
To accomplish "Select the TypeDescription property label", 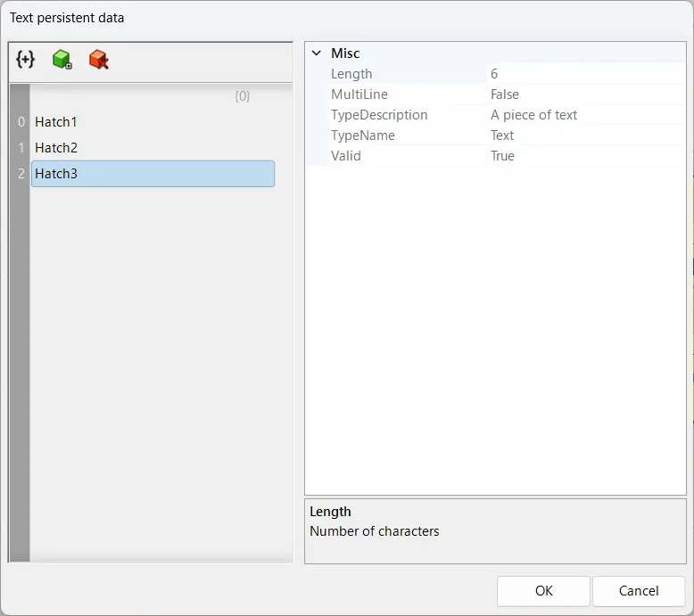I will 379,115.
